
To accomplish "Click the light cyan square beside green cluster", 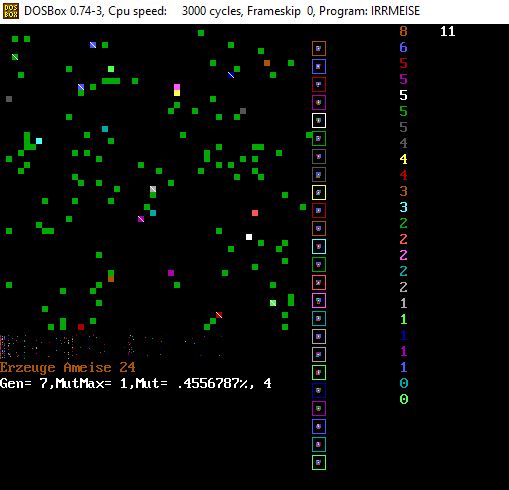I will (39, 141).
